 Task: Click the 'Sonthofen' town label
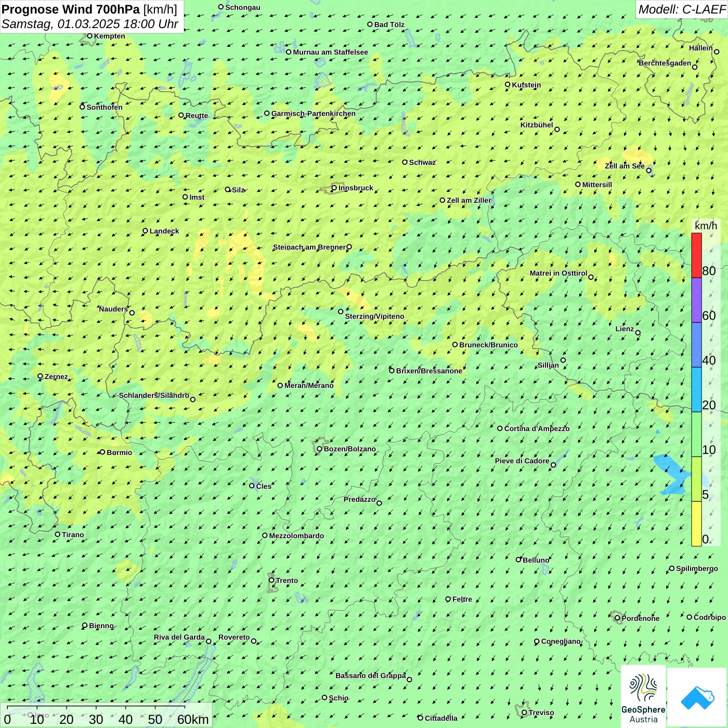tap(105, 107)
